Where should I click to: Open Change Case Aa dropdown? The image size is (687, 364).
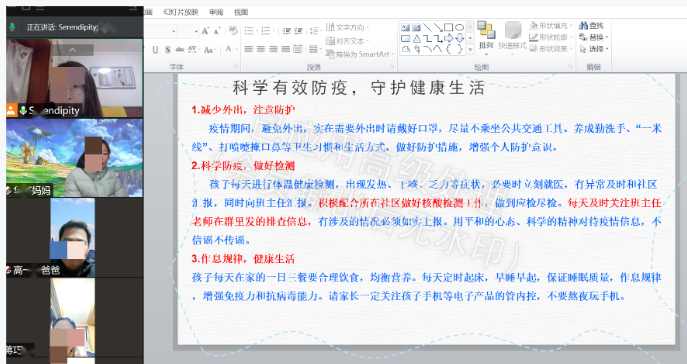click(209, 49)
